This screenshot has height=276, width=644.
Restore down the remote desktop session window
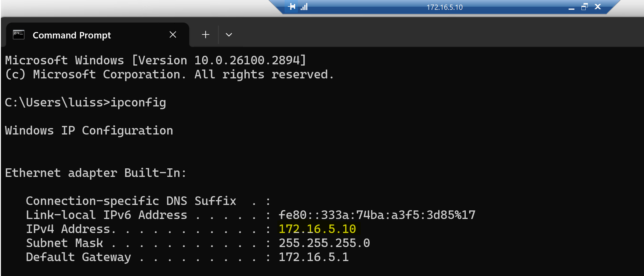coord(584,7)
